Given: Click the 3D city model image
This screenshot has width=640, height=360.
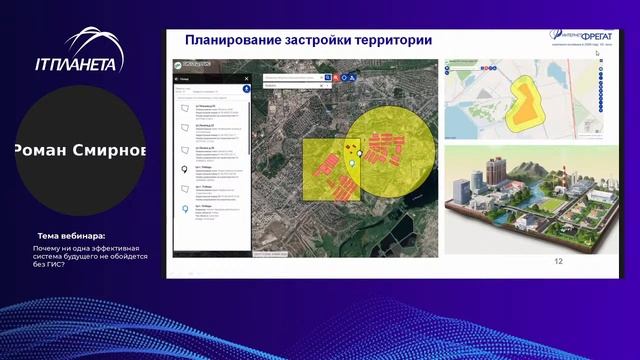Looking at the screenshot, I should pos(531,200).
